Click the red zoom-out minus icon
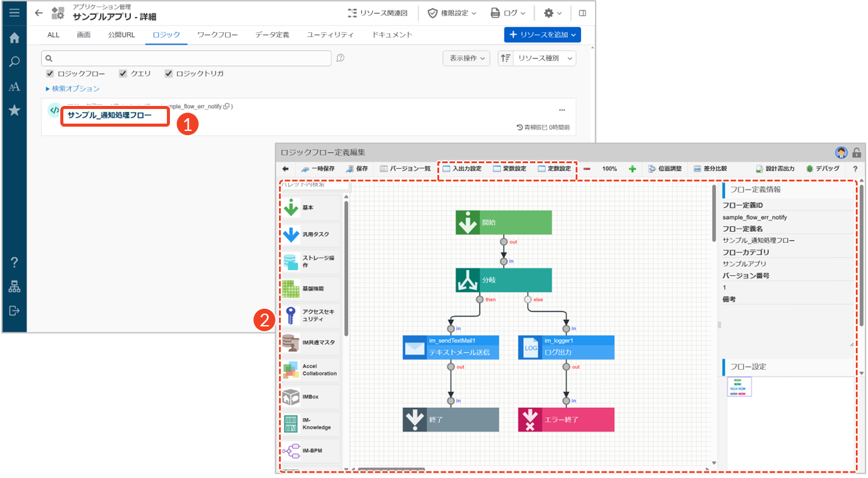Screen dimensions: 868x478 586,169
